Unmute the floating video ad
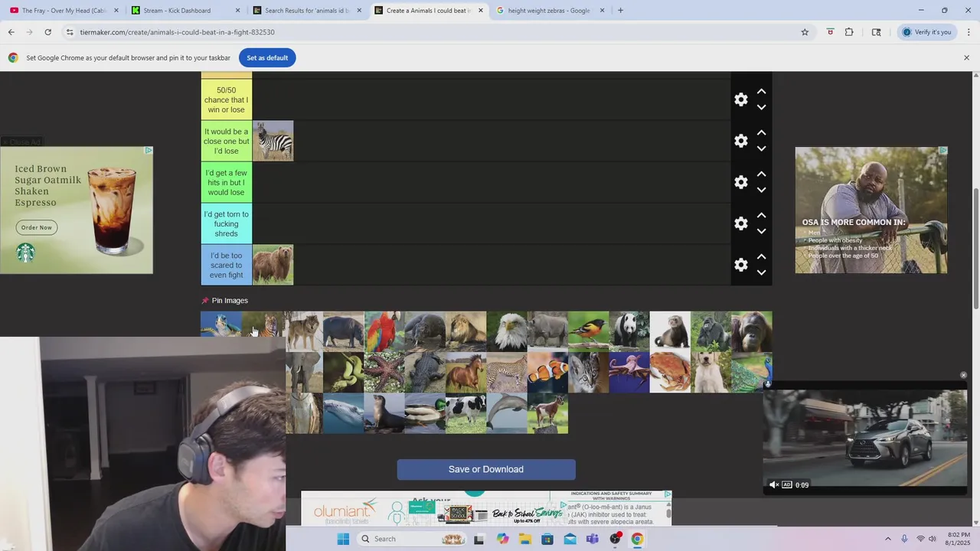980x551 pixels. (773, 485)
